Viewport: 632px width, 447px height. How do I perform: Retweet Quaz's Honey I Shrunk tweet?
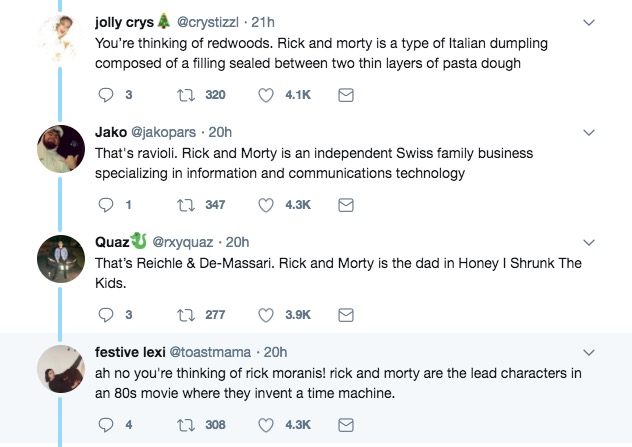184,314
